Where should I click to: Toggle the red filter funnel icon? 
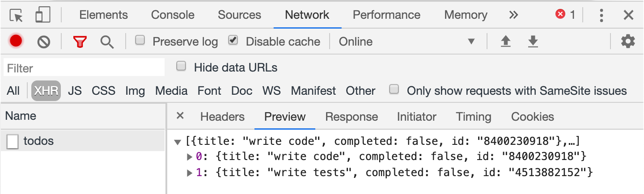(x=80, y=42)
